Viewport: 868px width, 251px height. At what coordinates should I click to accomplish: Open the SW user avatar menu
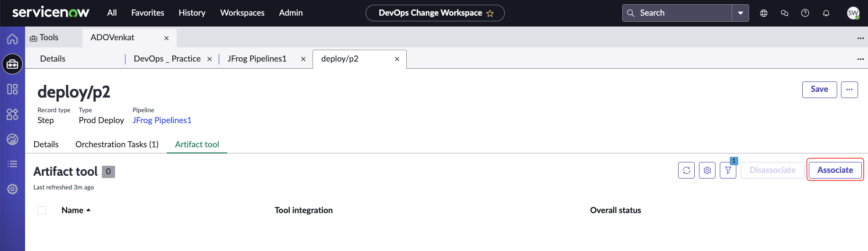tap(853, 13)
